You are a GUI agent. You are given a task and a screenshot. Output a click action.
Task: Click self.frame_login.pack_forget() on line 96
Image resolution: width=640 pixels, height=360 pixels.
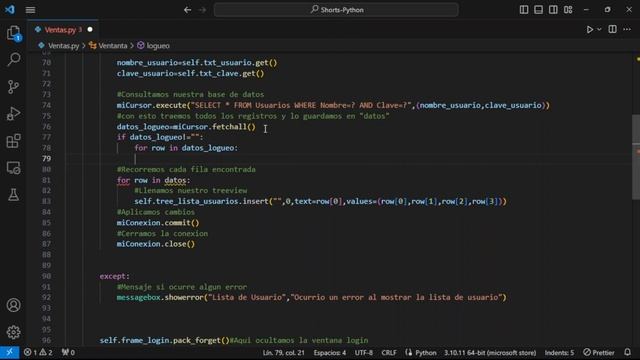pyautogui.click(x=164, y=340)
